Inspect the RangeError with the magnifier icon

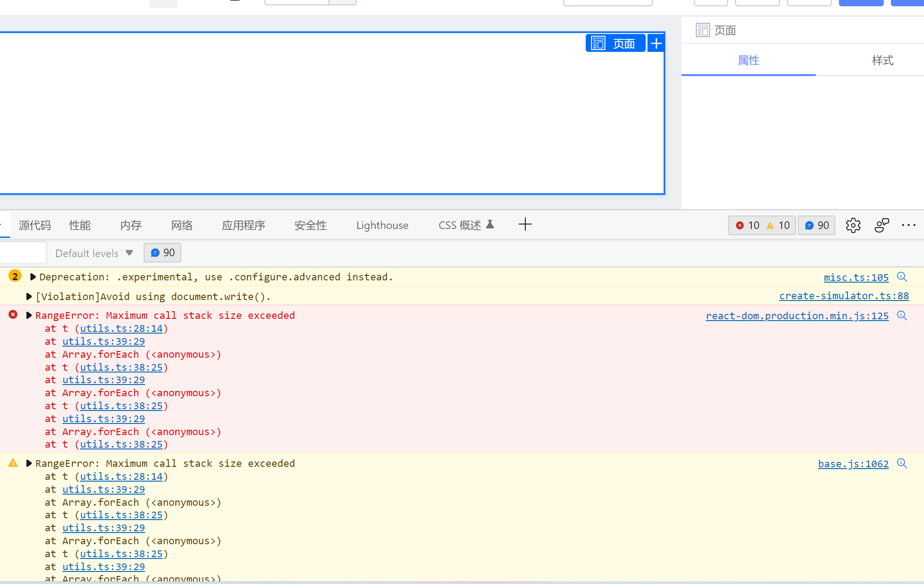tap(902, 315)
